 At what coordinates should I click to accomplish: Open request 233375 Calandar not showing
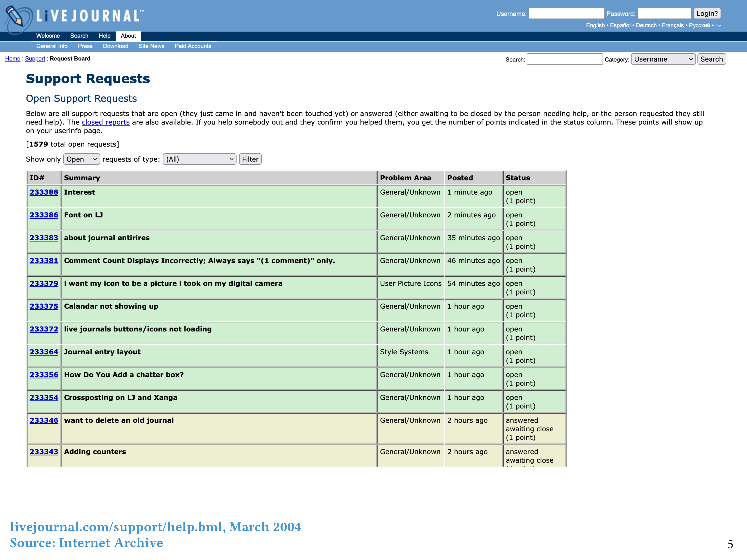[44, 306]
